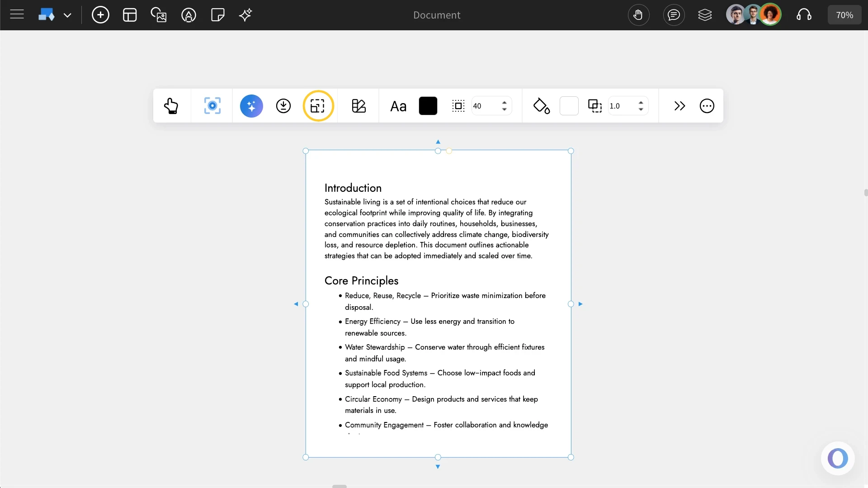Toggle the AI enhance option in the toolbar
This screenshot has width=868, height=488.
(251, 106)
